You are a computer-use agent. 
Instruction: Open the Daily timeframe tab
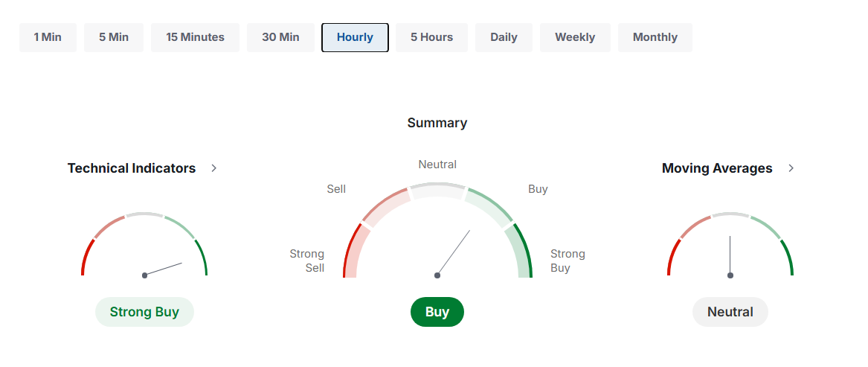tap(504, 37)
